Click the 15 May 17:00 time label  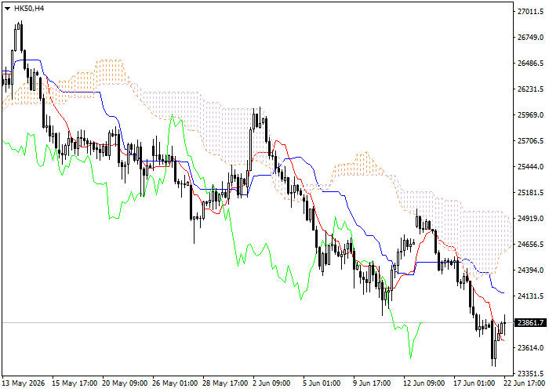click(75, 383)
